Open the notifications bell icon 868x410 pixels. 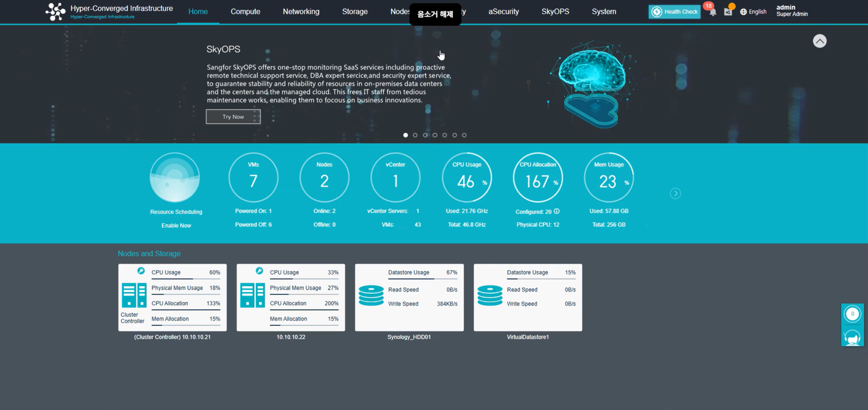(x=713, y=12)
